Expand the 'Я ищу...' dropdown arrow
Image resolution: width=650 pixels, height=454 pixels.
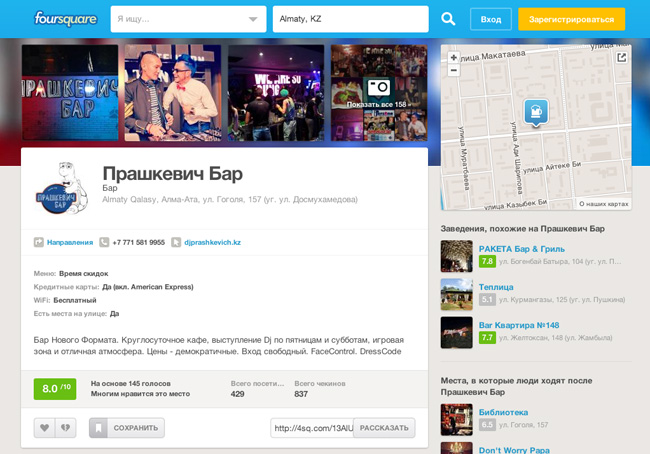click(x=253, y=19)
